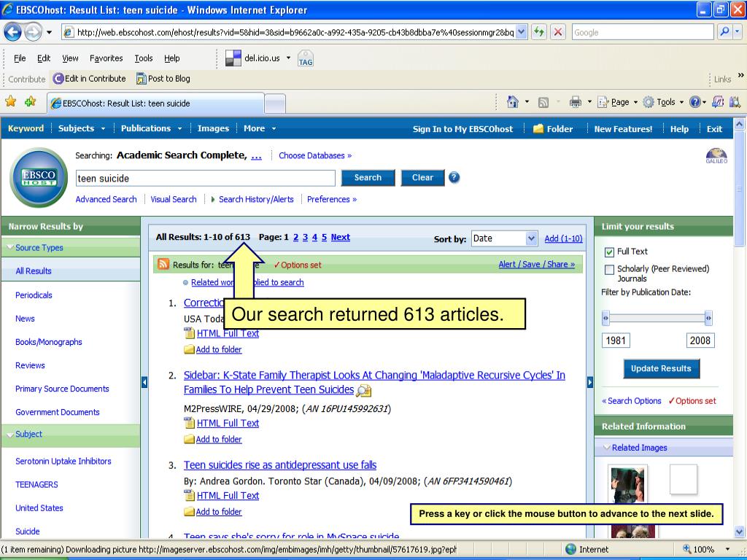The height and width of the screenshot is (560, 747).
Task: Click the Refresh page icon
Action: pos(539,32)
